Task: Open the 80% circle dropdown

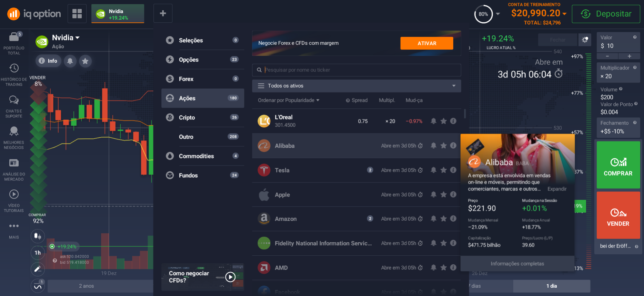Action: pos(498,14)
